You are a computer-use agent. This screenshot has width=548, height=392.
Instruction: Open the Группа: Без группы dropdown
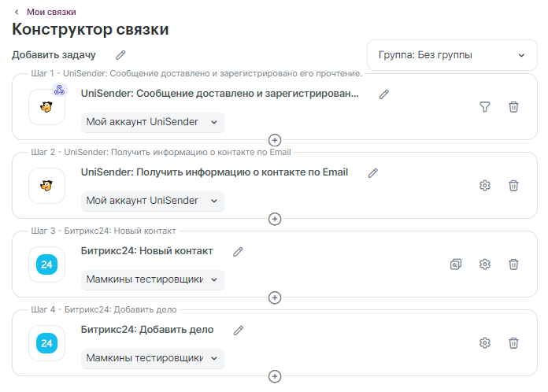click(x=452, y=55)
